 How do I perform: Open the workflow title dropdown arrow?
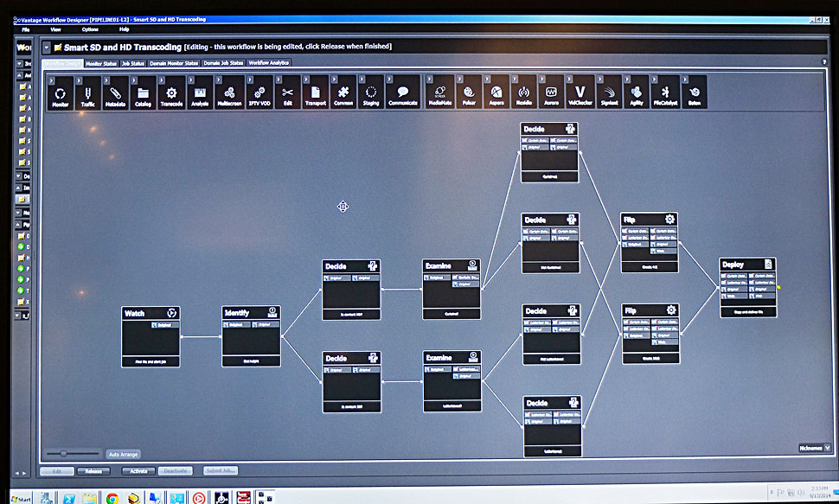(x=47, y=48)
